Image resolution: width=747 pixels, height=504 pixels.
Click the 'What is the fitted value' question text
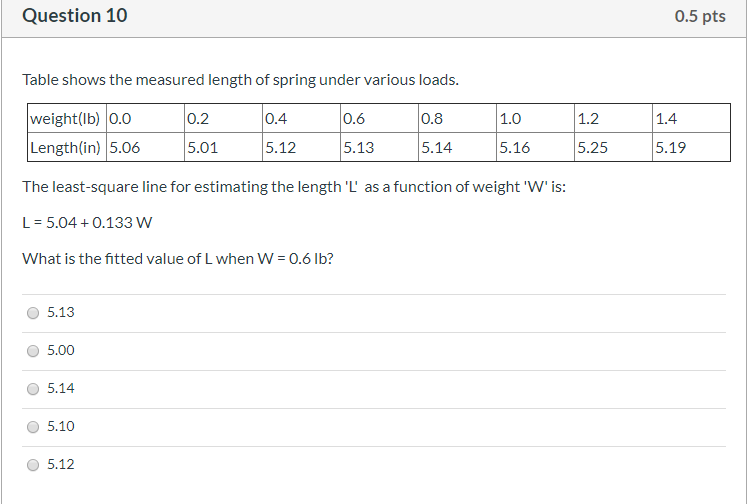pos(178,259)
